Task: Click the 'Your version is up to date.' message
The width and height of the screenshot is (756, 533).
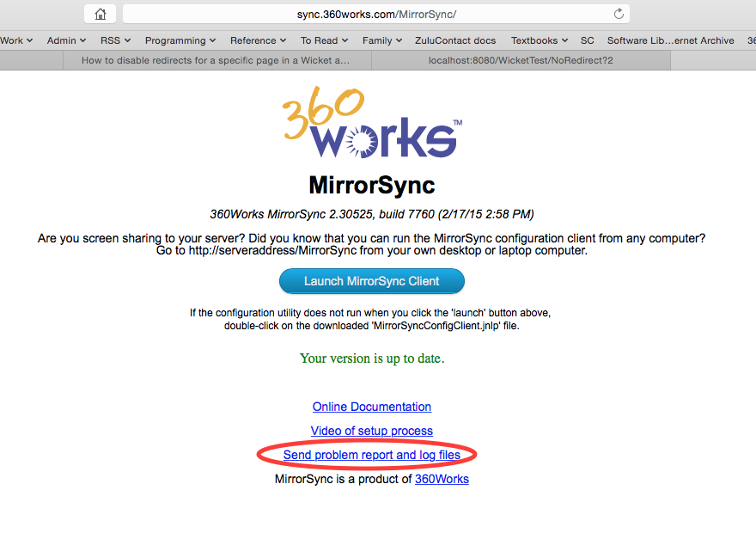Action: [x=372, y=358]
